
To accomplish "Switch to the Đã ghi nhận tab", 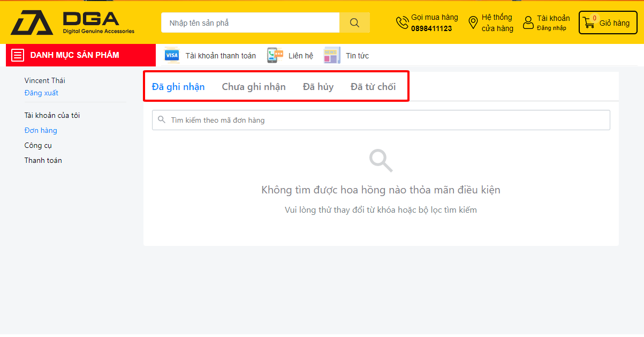I will pos(178,87).
